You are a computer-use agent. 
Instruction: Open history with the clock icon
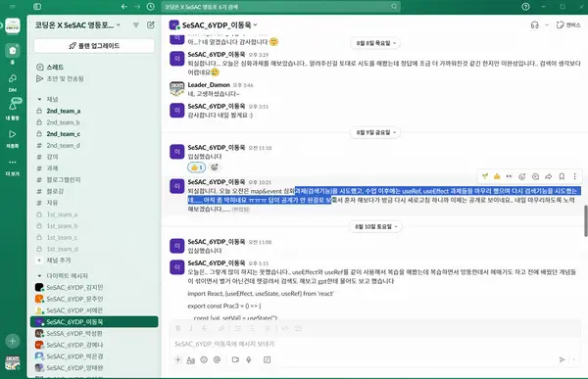tap(150, 7)
